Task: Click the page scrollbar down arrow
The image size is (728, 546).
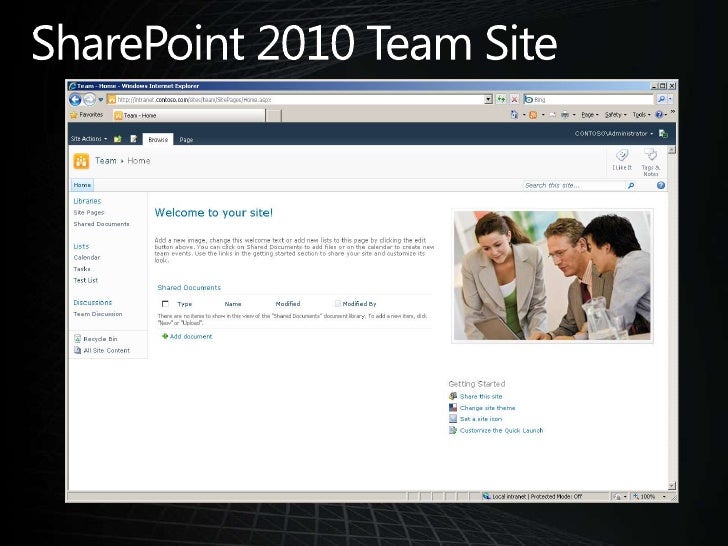Action: (672, 486)
